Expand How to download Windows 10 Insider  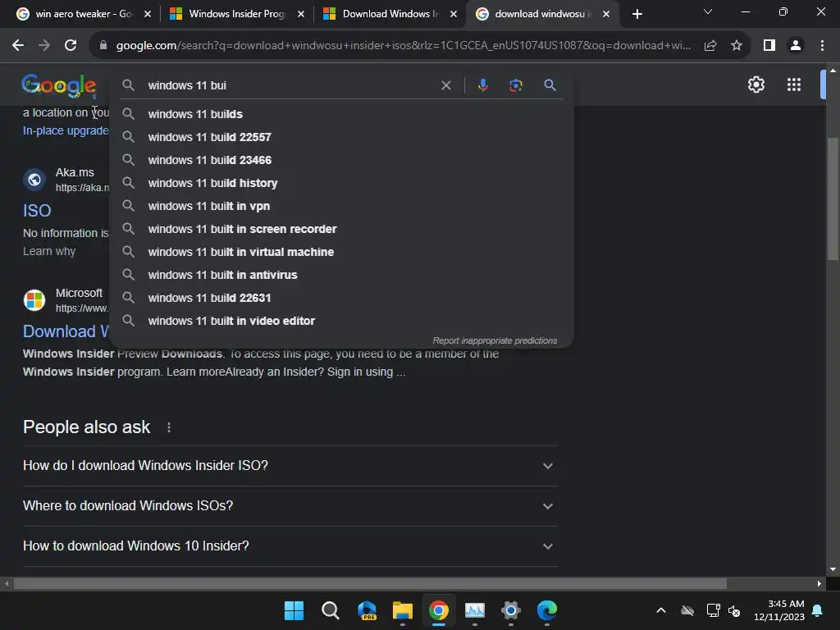point(290,546)
